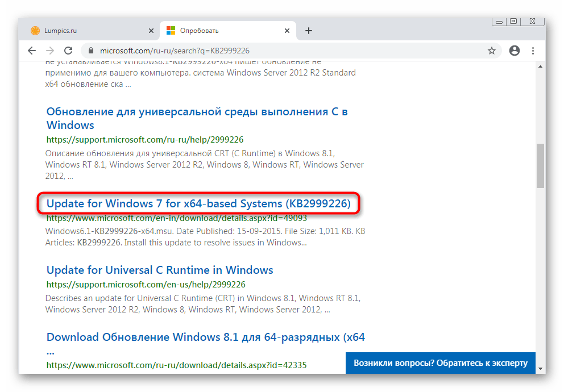Open Update for Windows 7 x64 KB2999226 link
The height and width of the screenshot is (392, 564).
click(198, 203)
